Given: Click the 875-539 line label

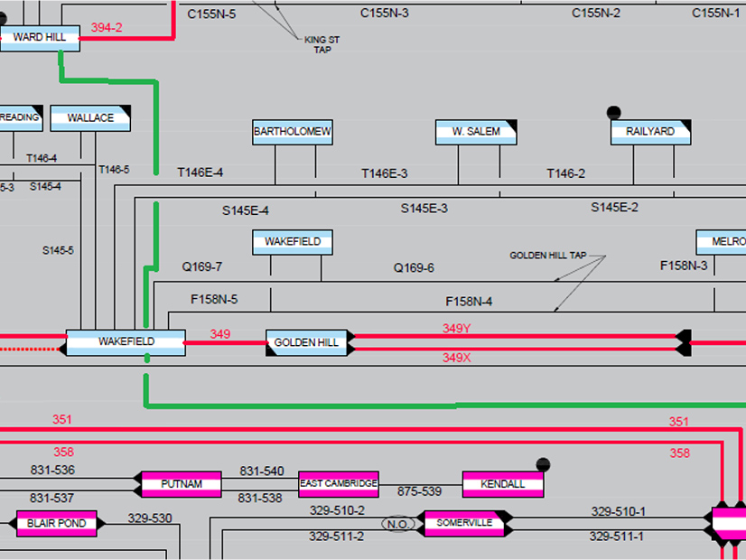Looking at the screenshot, I should pos(420,491).
